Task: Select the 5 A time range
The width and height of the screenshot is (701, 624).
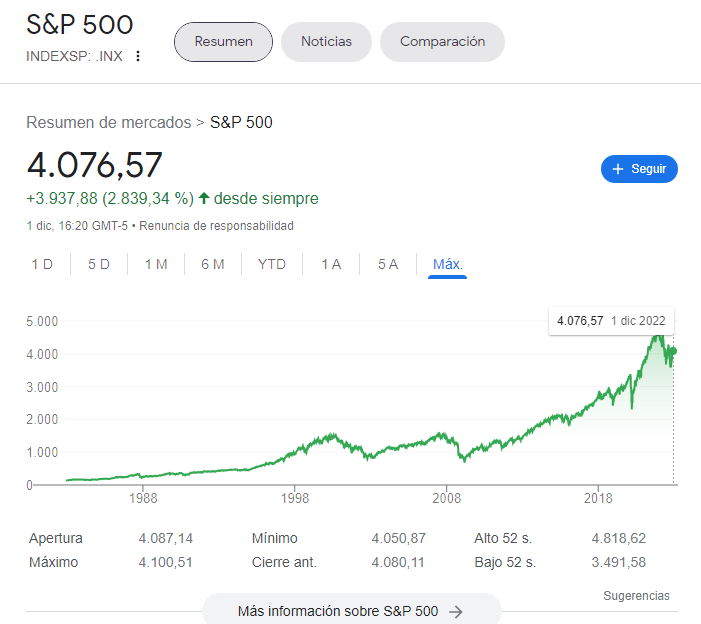Action: click(x=388, y=264)
